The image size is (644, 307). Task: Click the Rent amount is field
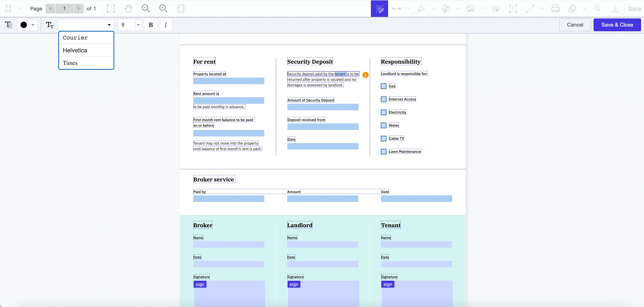pos(228,100)
